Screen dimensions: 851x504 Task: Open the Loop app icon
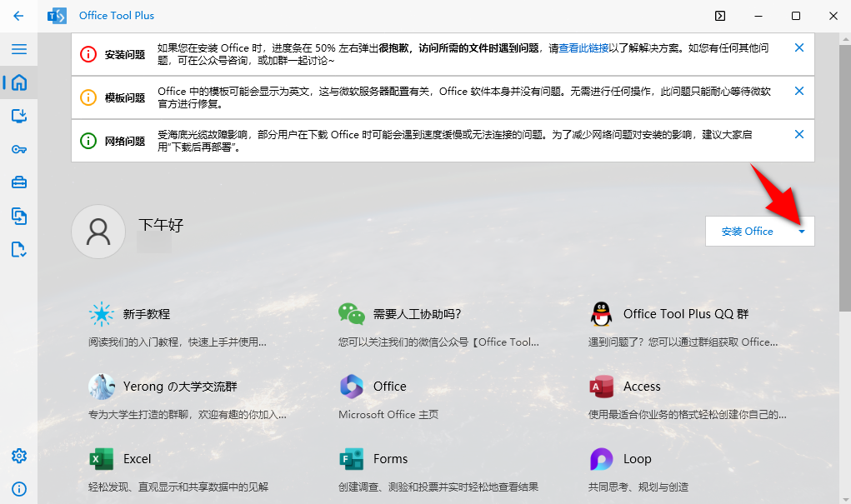[601, 459]
